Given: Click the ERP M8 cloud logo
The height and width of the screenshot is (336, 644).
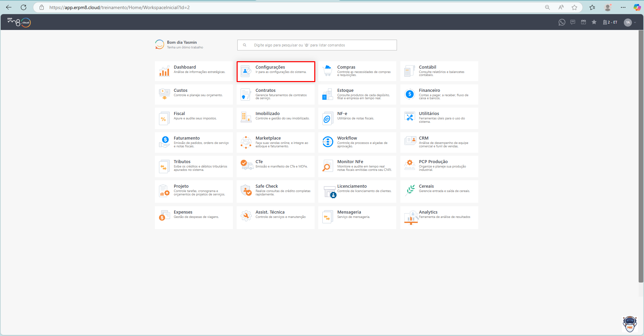Looking at the screenshot, I should tap(19, 22).
